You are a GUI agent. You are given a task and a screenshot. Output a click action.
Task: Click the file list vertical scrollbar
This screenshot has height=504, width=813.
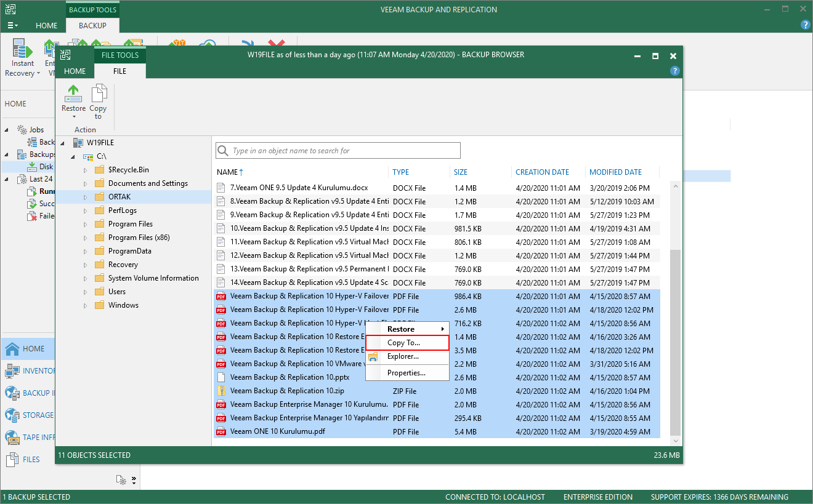tap(675, 342)
